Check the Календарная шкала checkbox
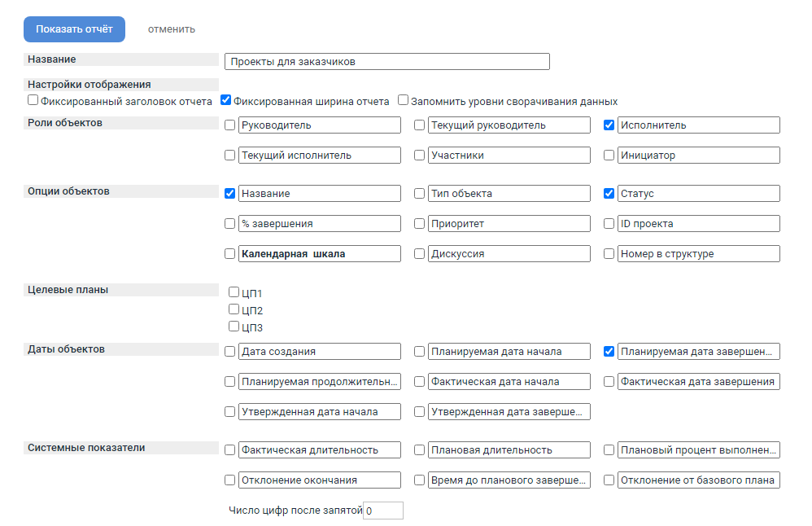The image size is (812, 526). (229, 254)
